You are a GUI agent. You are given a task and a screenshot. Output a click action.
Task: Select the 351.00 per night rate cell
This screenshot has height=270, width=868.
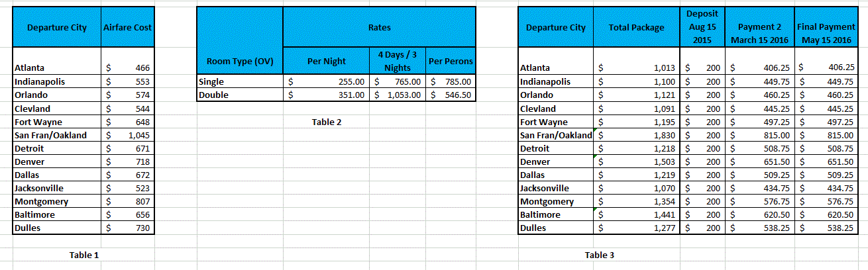[x=327, y=95]
